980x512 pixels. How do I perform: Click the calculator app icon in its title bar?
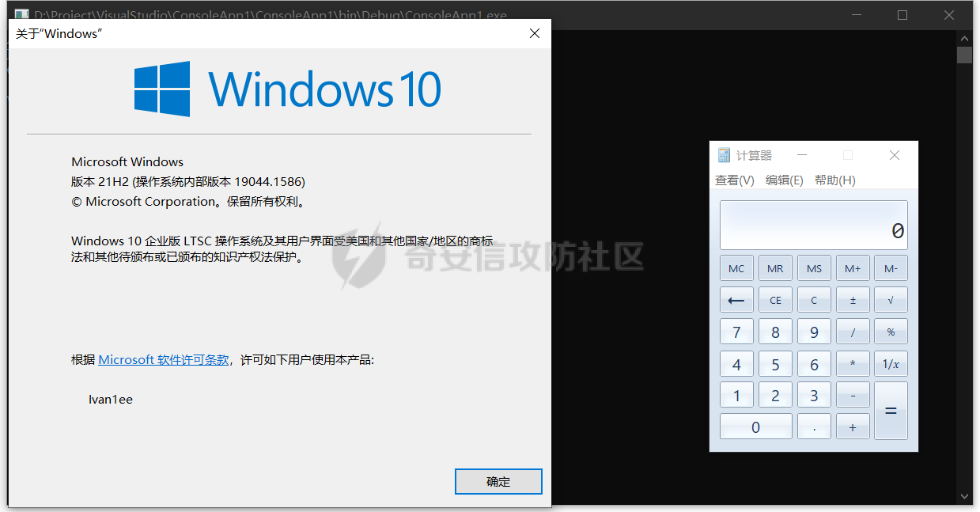coord(724,155)
